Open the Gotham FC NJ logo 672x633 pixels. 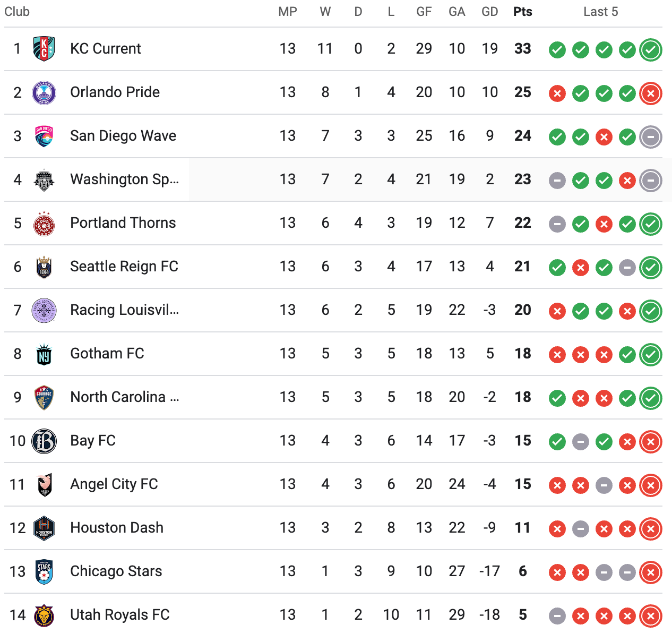tap(44, 354)
